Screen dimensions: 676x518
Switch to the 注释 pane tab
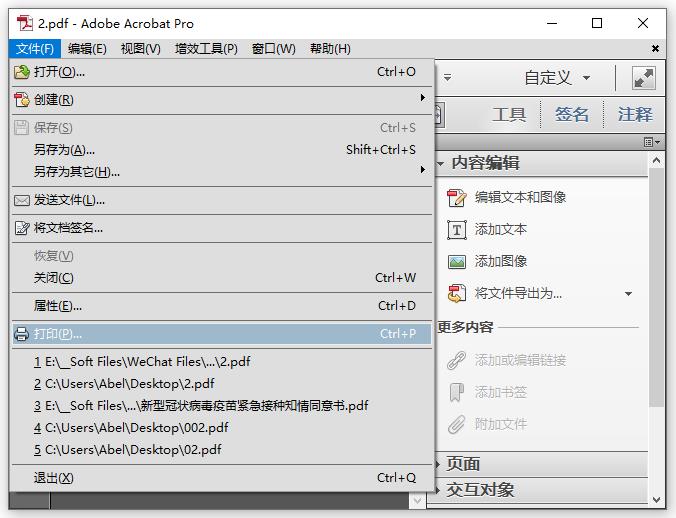(635, 115)
